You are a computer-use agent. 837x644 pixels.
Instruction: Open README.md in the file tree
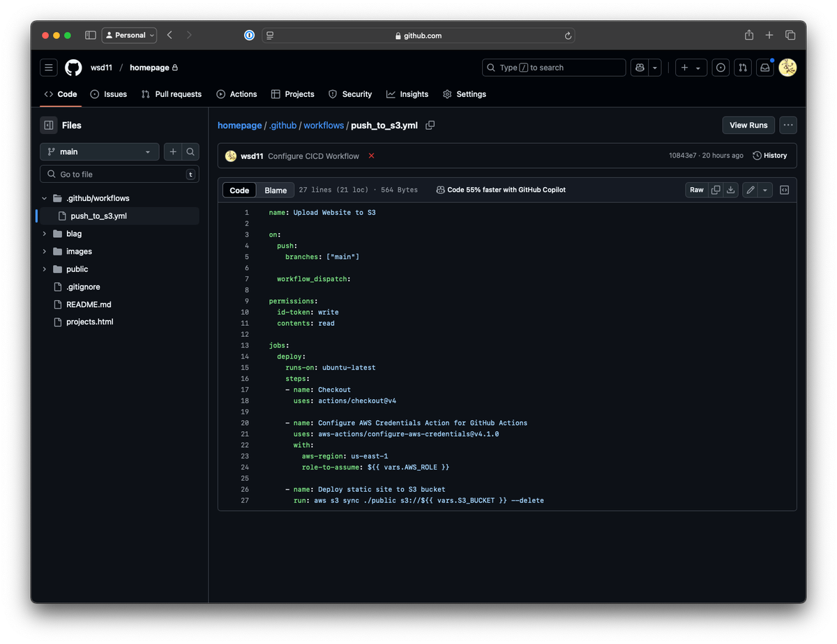(89, 304)
